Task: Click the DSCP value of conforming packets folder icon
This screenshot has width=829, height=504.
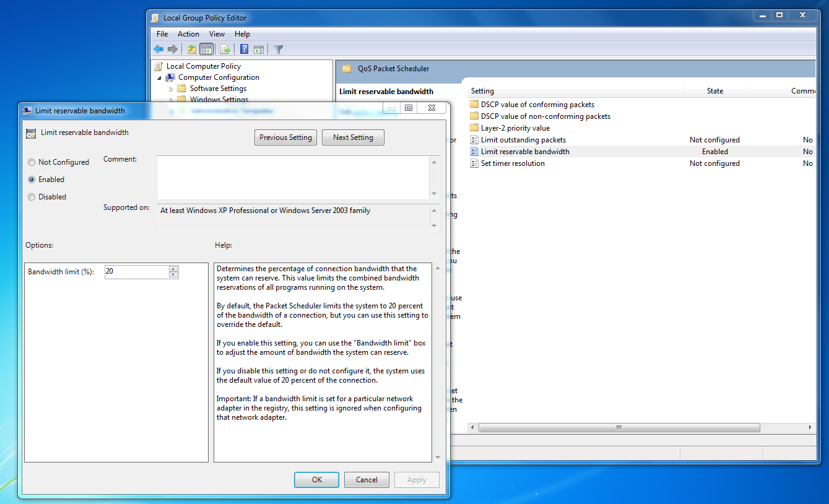Action: (474, 105)
